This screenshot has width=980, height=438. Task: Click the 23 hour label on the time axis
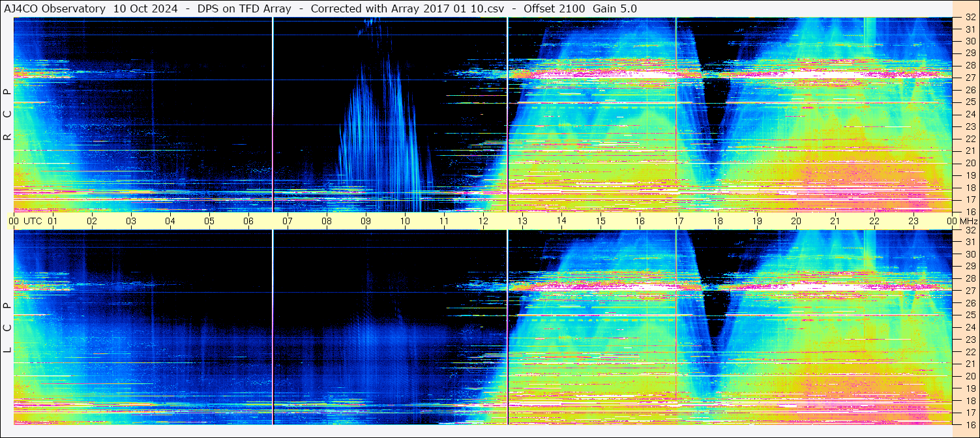click(913, 221)
